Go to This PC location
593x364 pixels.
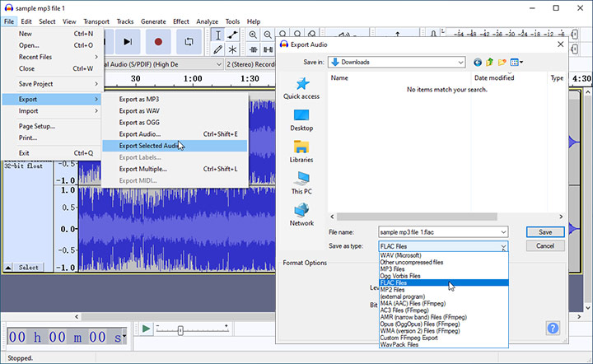(301, 183)
